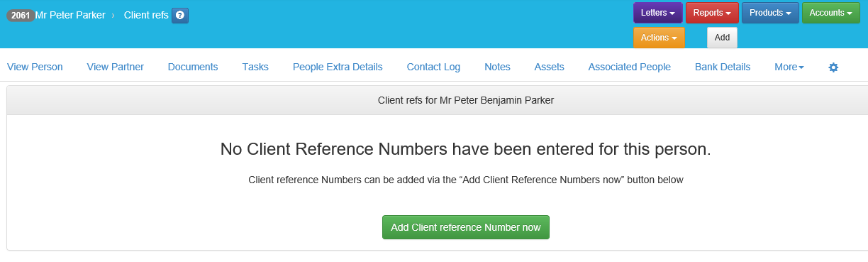Switch to Documents tab

(x=193, y=67)
